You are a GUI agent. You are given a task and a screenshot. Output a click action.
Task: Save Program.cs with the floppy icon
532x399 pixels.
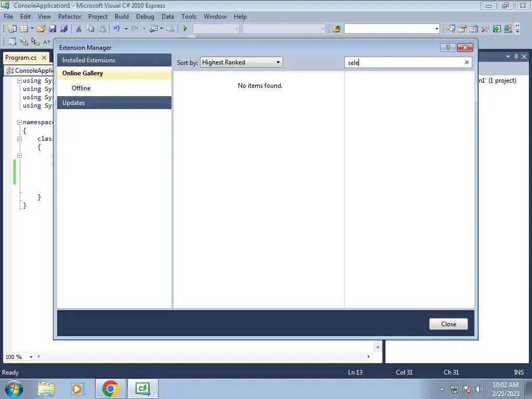click(x=52, y=29)
